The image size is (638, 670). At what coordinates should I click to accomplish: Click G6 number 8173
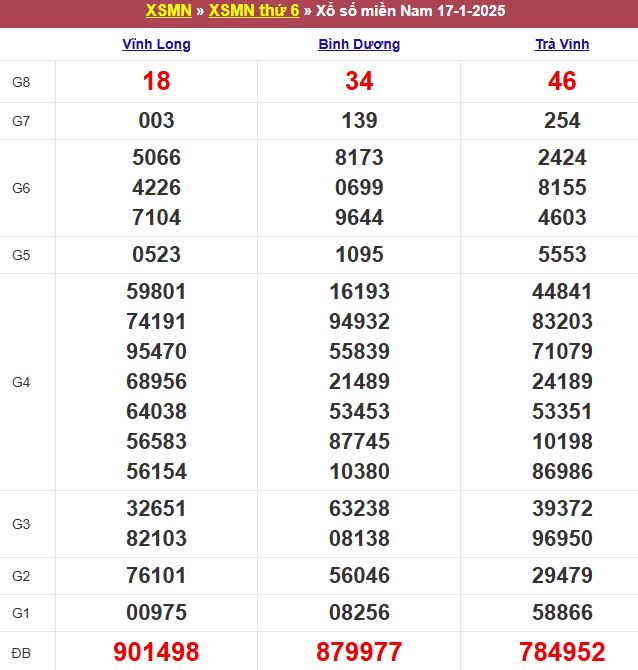(x=359, y=157)
